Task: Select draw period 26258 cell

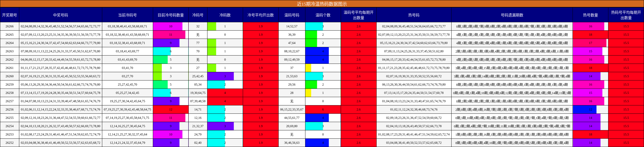Action: (10, 93)
